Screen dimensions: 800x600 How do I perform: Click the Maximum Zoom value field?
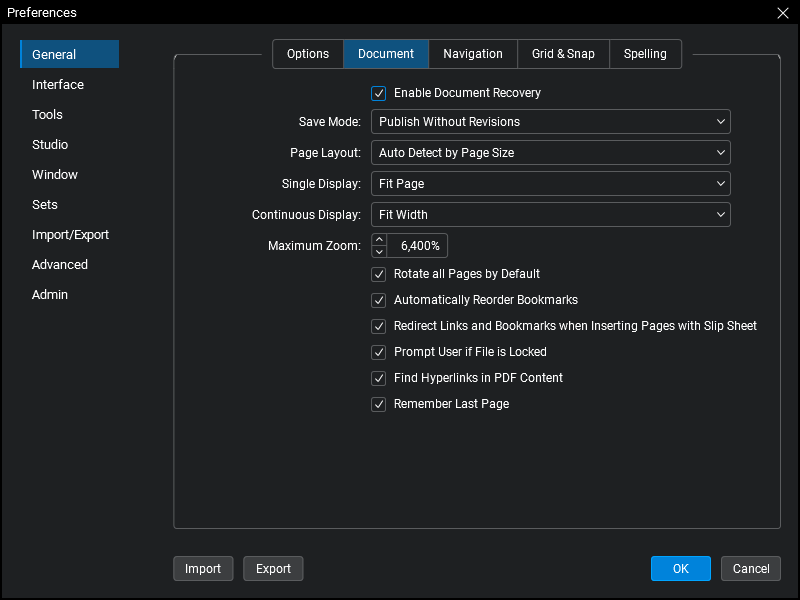pyautogui.click(x=418, y=245)
